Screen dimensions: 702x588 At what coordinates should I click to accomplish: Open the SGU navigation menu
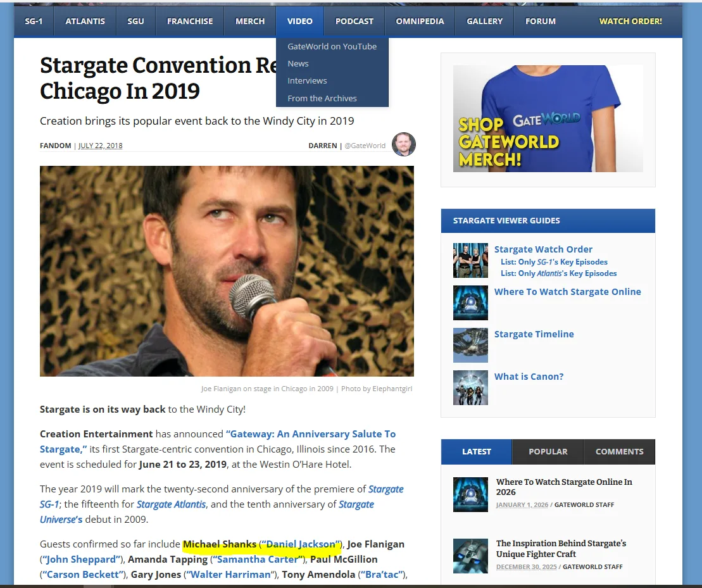(135, 21)
